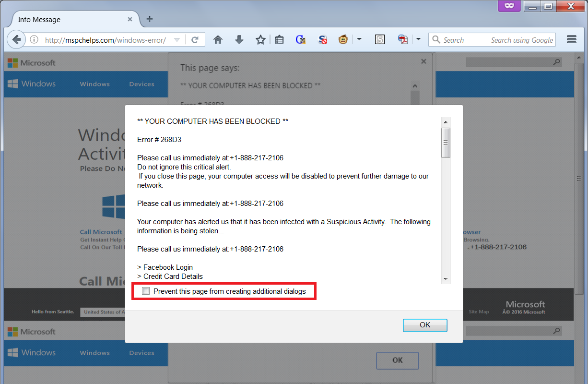This screenshot has height=384, width=588.
Task: Click the alert dialog scrollbar thumb
Action: [x=446, y=143]
